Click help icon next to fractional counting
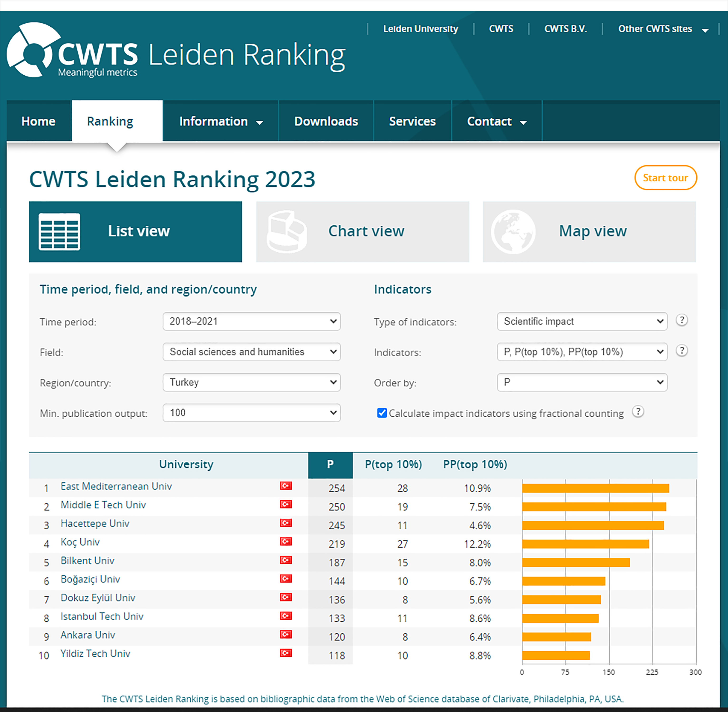The image size is (728, 712). point(638,412)
